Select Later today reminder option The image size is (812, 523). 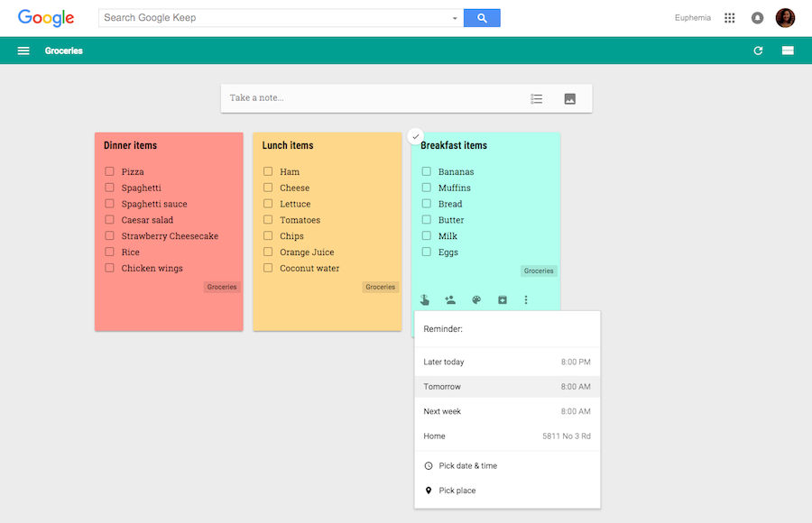pyautogui.click(x=507, y=362)
